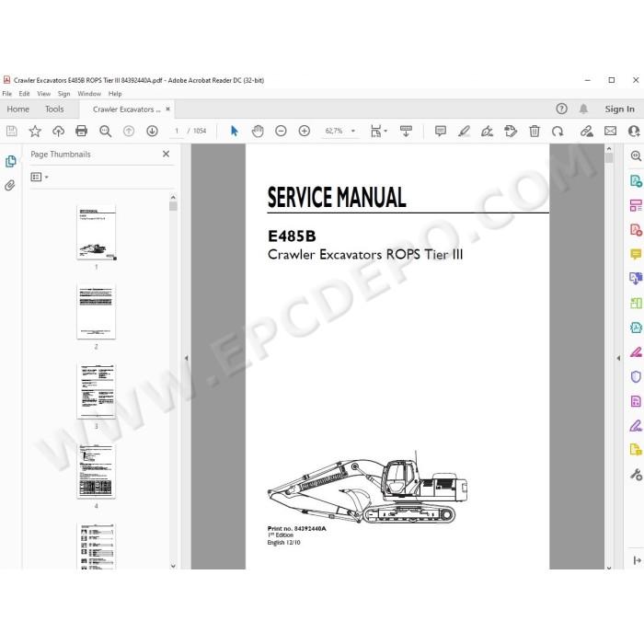Open the View menu
The height and width of the screenshot is (644, 644).
tap(43, 94)
